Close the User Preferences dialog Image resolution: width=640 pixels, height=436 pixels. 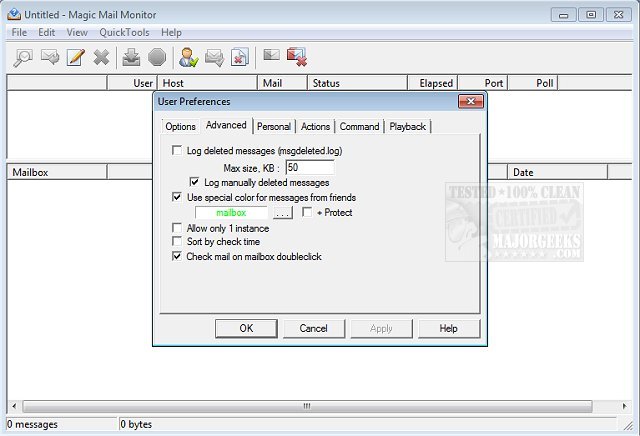pyautogui.click(x=471, y=102)
